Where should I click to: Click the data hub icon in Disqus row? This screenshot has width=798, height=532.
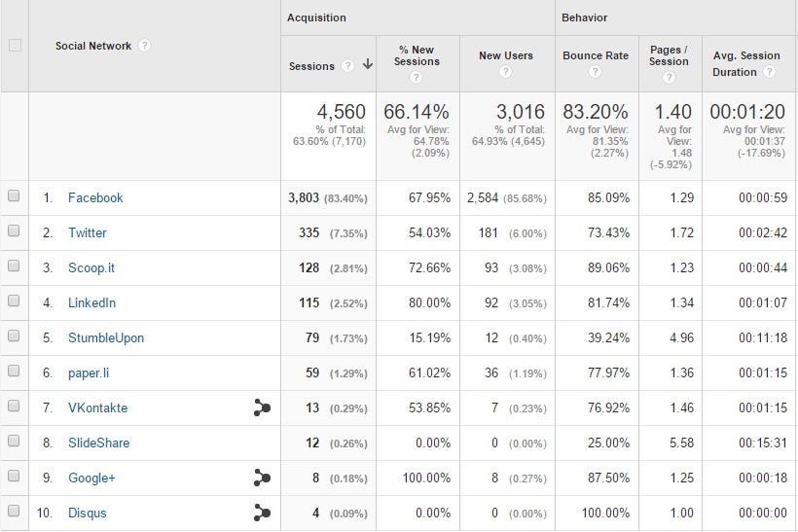[x=262, y=513]
